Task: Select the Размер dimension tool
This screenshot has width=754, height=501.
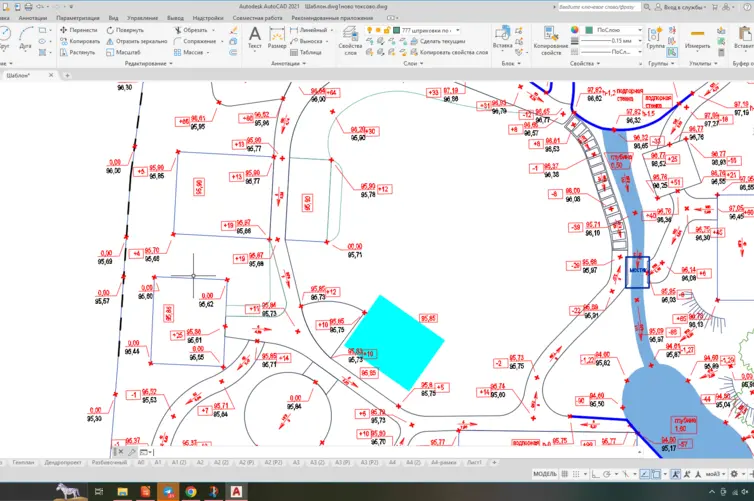Action: coord(276,38)
